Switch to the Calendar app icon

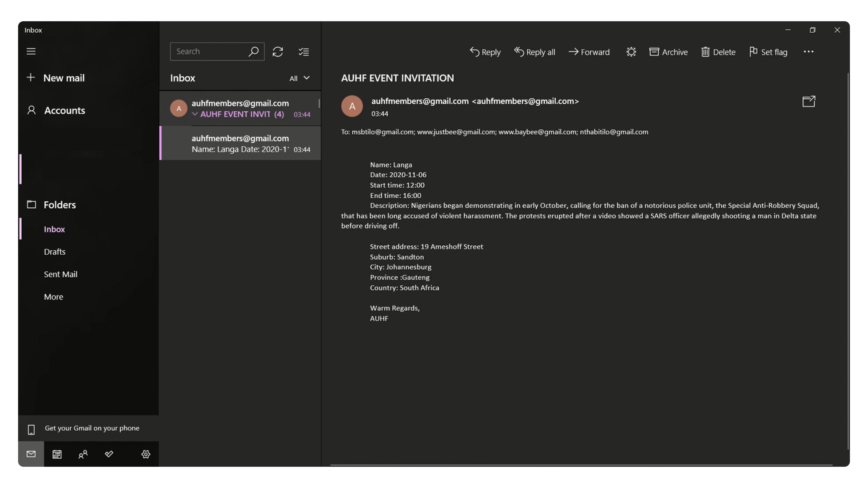pos(57,454)
